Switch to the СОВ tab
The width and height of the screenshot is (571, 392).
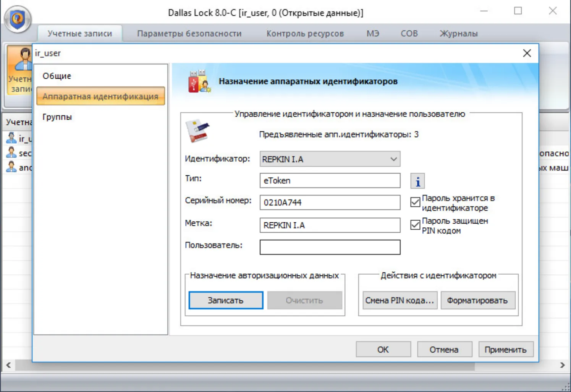(x=409, y=34)
